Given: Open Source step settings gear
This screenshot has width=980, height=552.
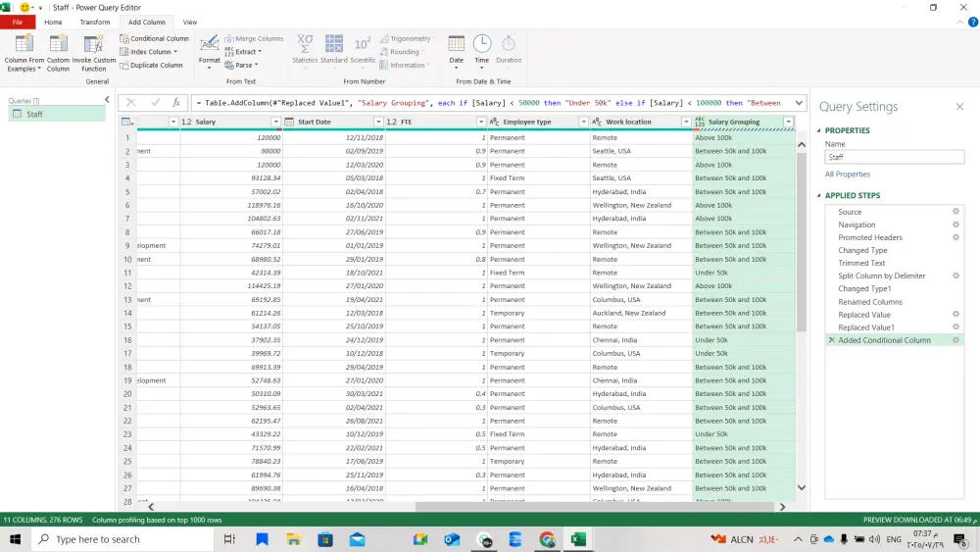Looking at the screenshot, I should [x=955, y=212].
